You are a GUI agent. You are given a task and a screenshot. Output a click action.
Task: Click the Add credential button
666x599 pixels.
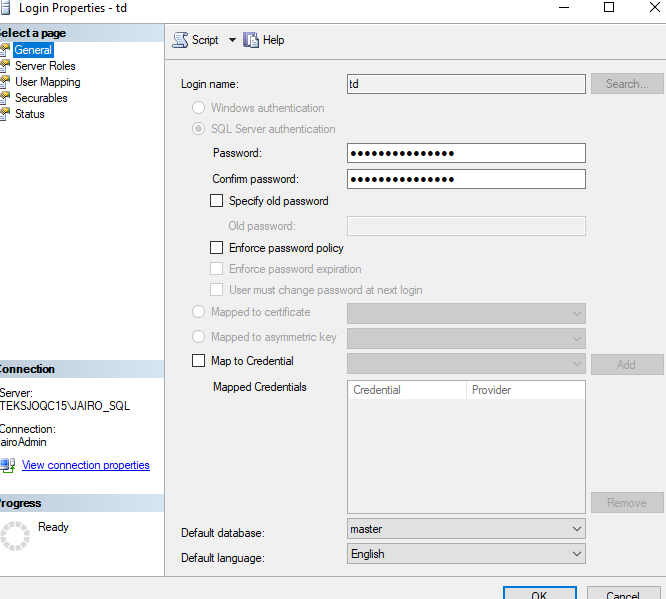tap(627, 364)
